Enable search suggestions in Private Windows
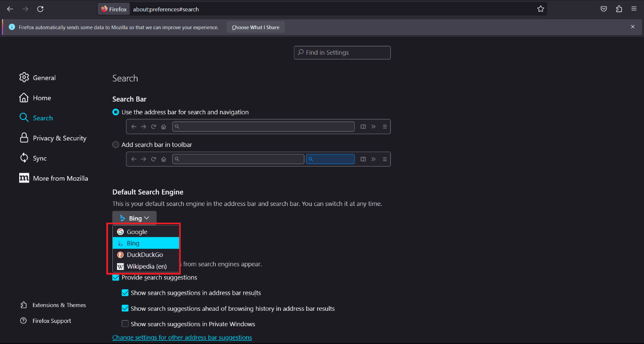The width and height of the screenshot is (644, 344). click(x=125, y=324)
